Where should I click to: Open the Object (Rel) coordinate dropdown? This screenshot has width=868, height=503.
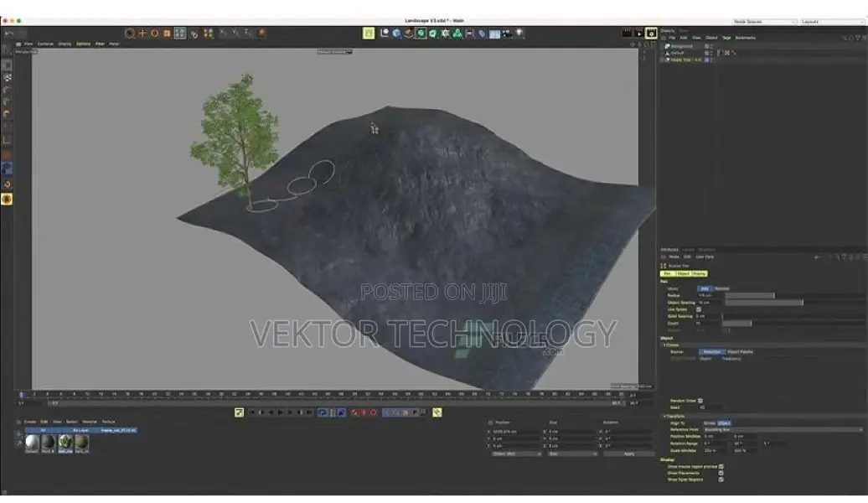[x=516, y=454]
